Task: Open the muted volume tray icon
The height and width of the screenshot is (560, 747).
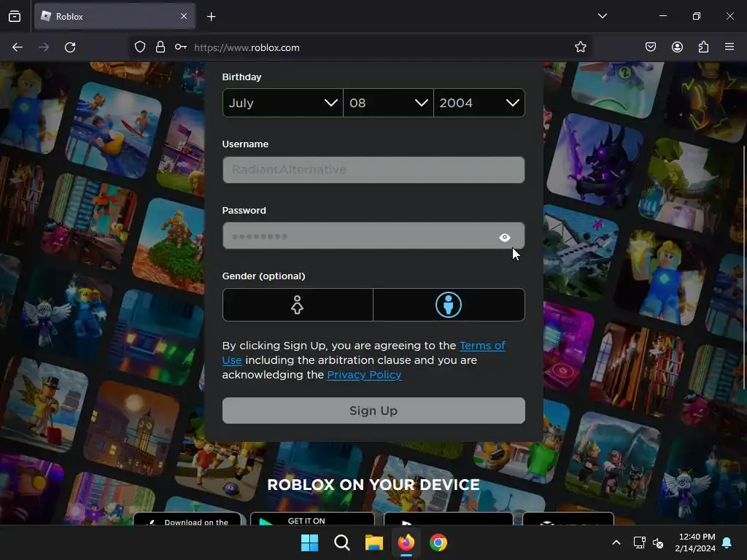Action: [x=658, y=542]
